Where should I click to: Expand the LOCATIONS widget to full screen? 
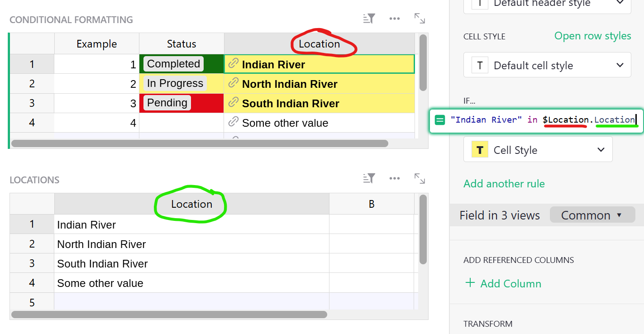[420, 178]
